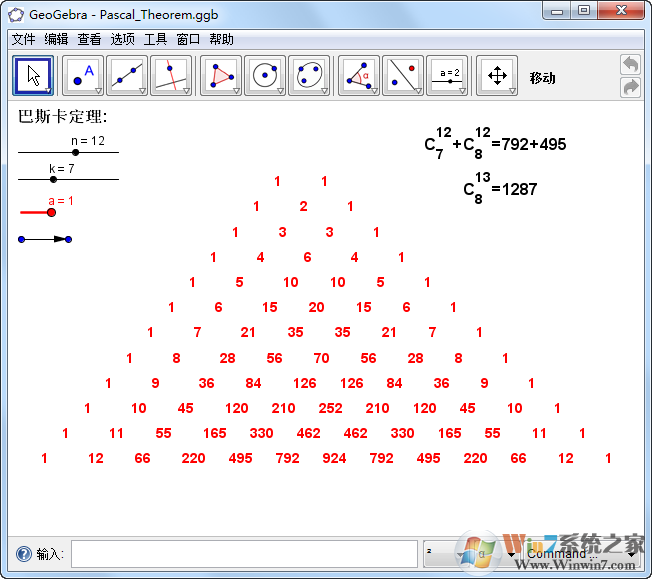Click the Undo arrow button
This screenshot has width=652, height=579.
pos(630,64)
